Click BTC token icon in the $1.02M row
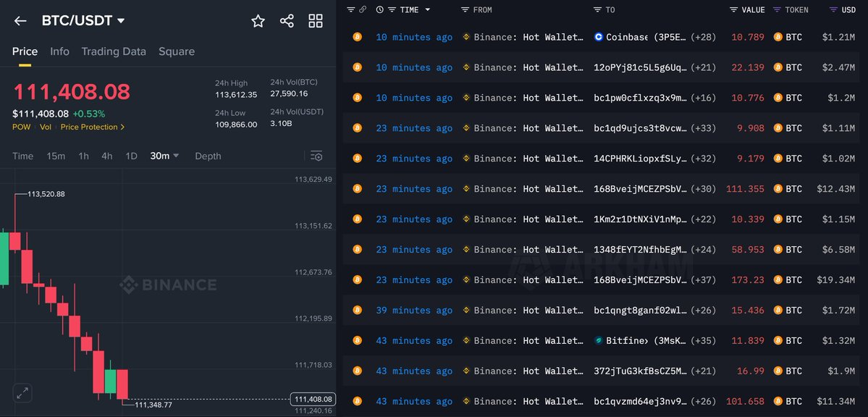Screen dimensions: 868x417 point(778,159)
